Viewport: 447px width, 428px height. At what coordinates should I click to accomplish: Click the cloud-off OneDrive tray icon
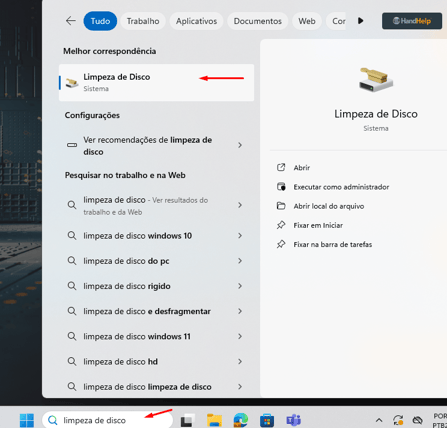(x=417, y=420)
